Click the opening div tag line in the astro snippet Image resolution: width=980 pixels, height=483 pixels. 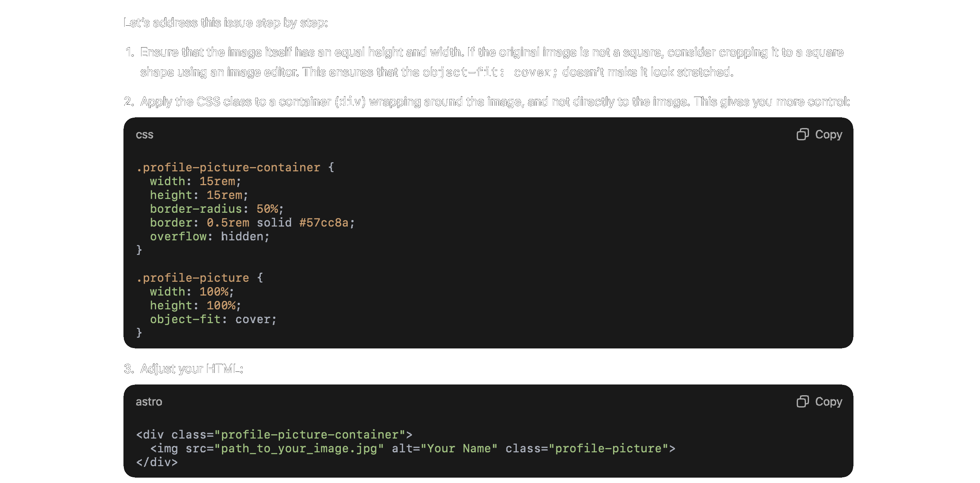pos(274,435)
